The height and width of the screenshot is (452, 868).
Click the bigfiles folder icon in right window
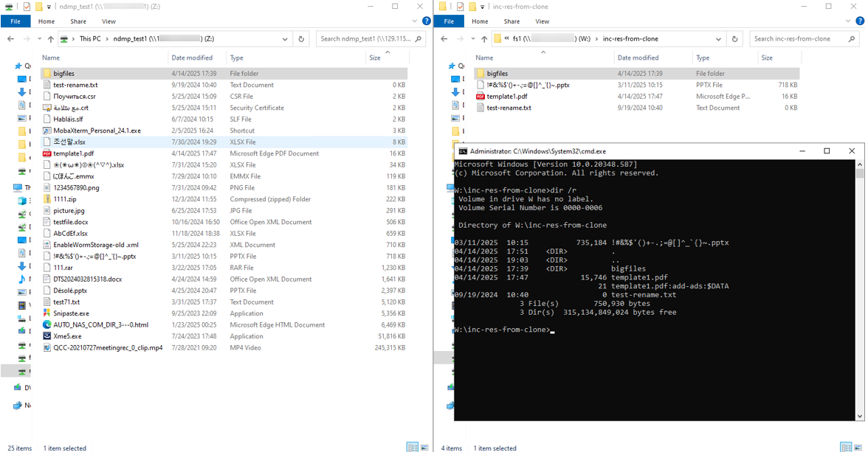click(x=480, y=73)
